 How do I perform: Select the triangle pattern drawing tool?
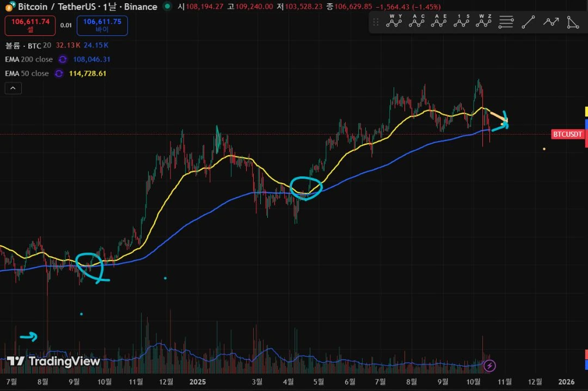tap(573, 22)
